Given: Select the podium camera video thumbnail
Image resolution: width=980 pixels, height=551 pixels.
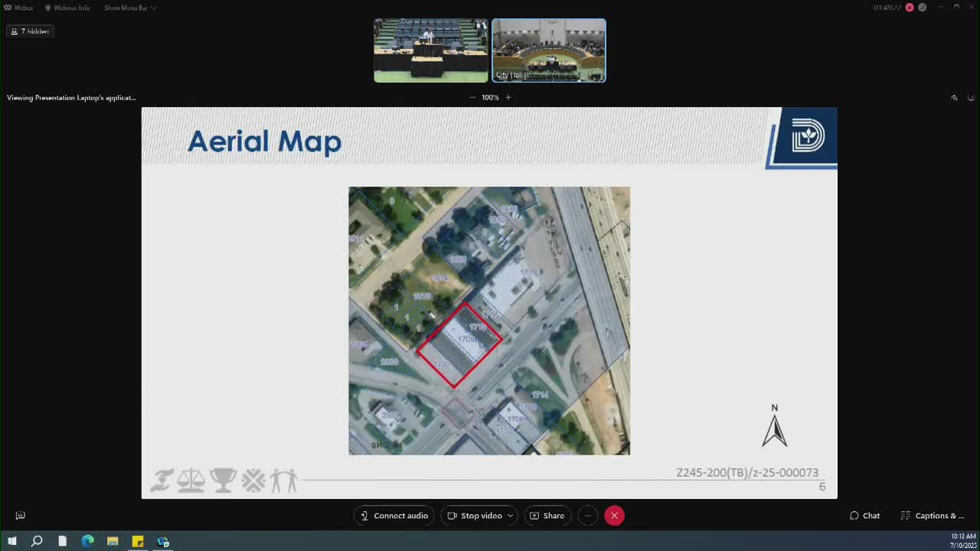Looking at the screenshot, I should pos(430,51).
